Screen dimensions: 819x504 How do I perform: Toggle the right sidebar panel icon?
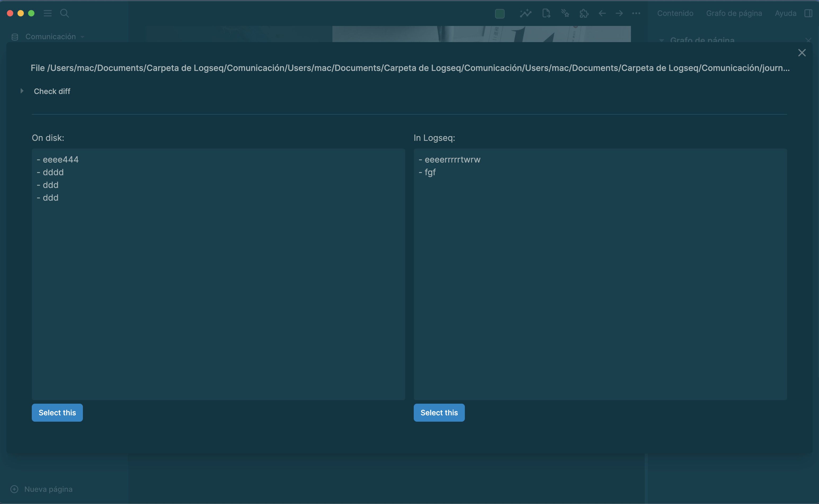tap(808, 13)
